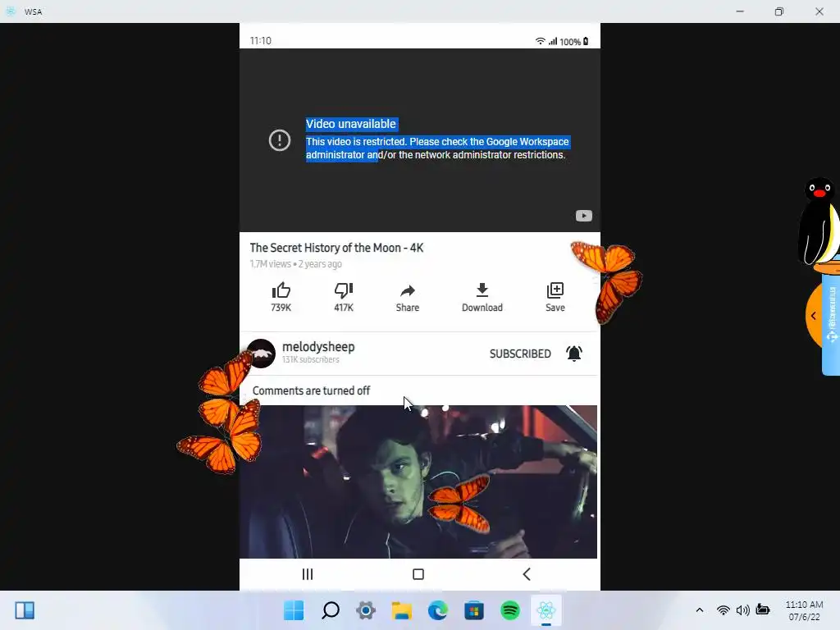
Task: Launch Microsoft Edge from taskbar
Action: click(x=438, y=610)
